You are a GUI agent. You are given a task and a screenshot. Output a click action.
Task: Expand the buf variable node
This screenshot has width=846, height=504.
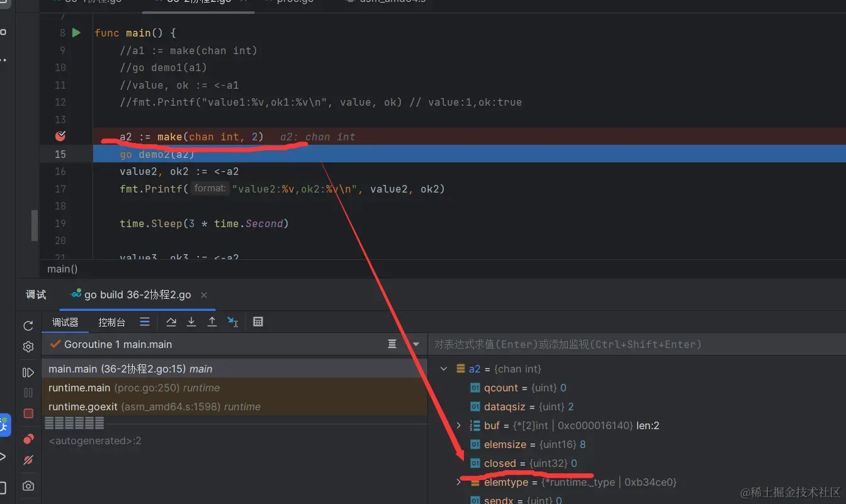coord(459,426)
